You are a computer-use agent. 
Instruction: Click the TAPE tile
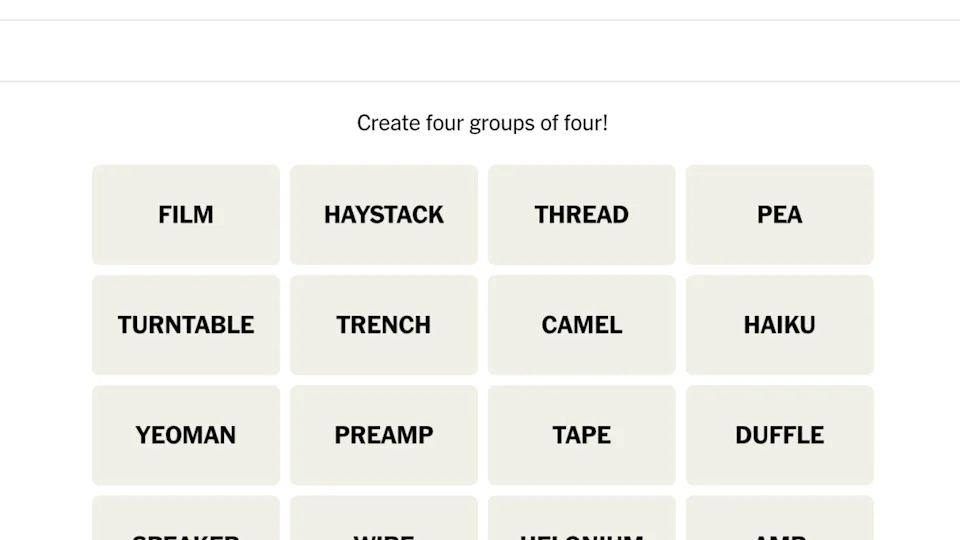(x=582, y=435)
